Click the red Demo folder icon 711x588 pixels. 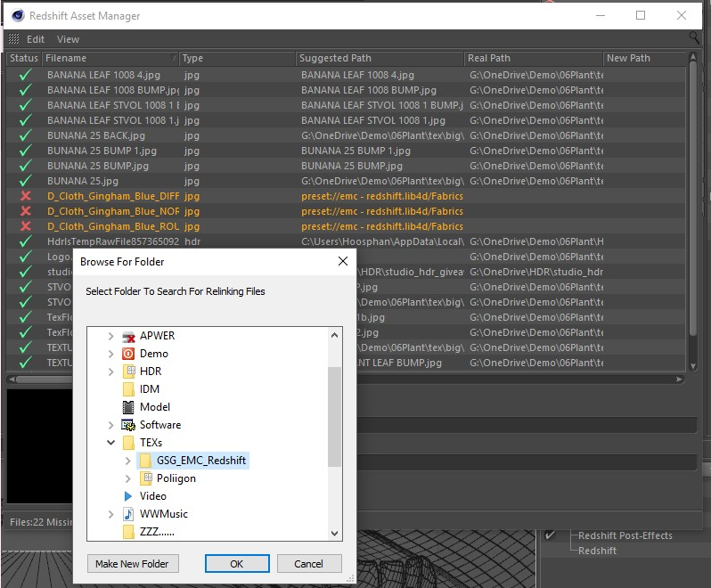click(128, 354)
